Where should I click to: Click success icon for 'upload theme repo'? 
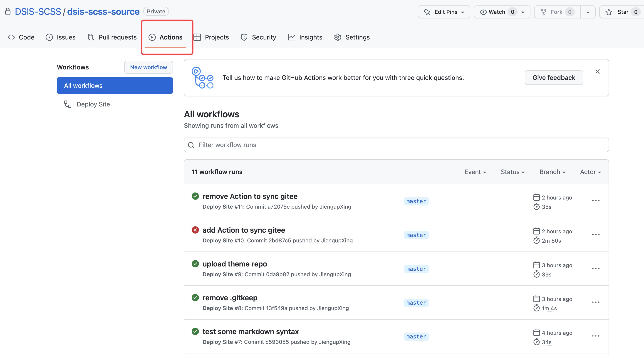195,264
